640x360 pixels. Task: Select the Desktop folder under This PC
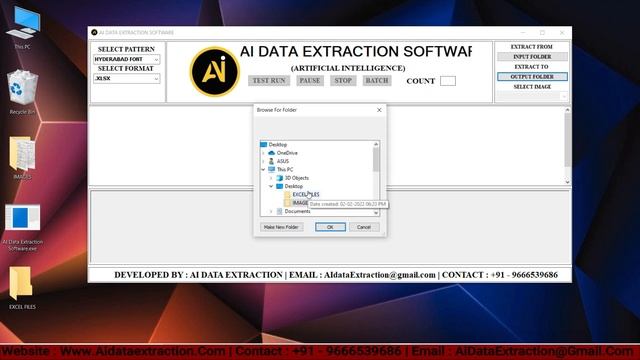293,186
